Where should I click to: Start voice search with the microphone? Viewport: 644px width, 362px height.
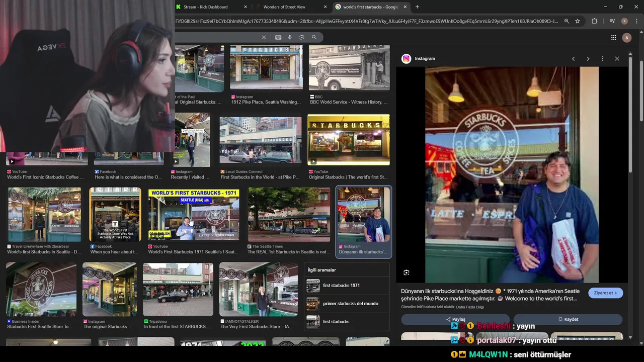(x=290, y=37)
